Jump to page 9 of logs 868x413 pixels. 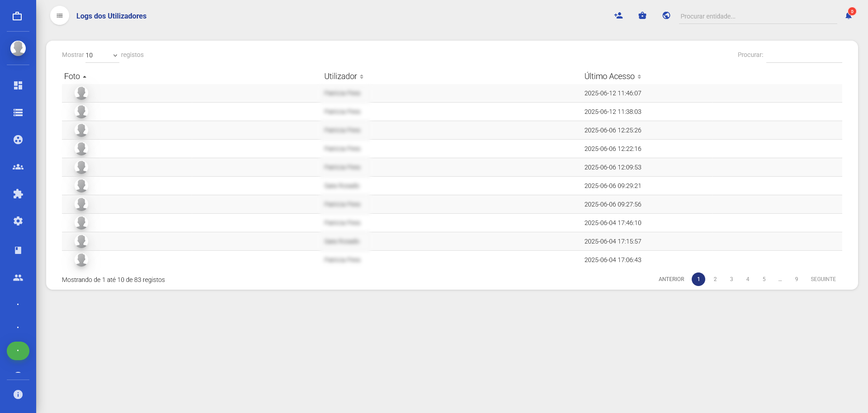pos(797,279)
